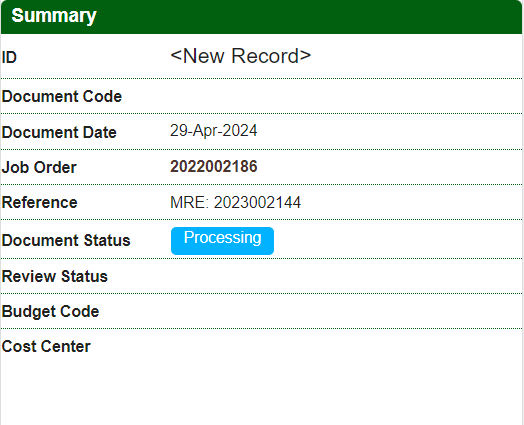The image size is (524, 425).
Task: Click the Document Date label
Action: tap(59, 132)
